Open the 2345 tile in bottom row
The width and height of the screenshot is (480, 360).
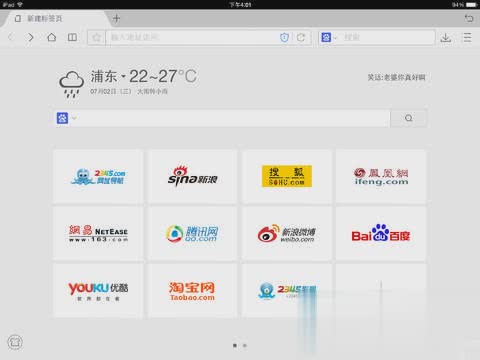click(287, 291)
